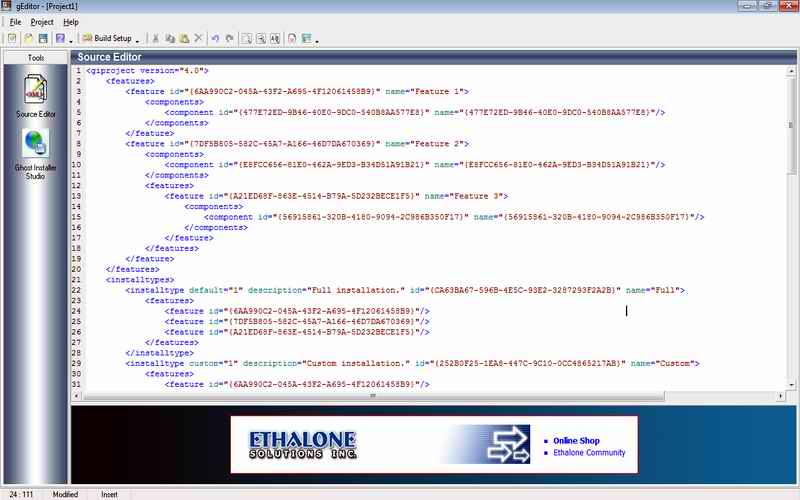The image size is (800, 500).
Task: Click the Paste clipboard icon
Action: coord(184,38)
